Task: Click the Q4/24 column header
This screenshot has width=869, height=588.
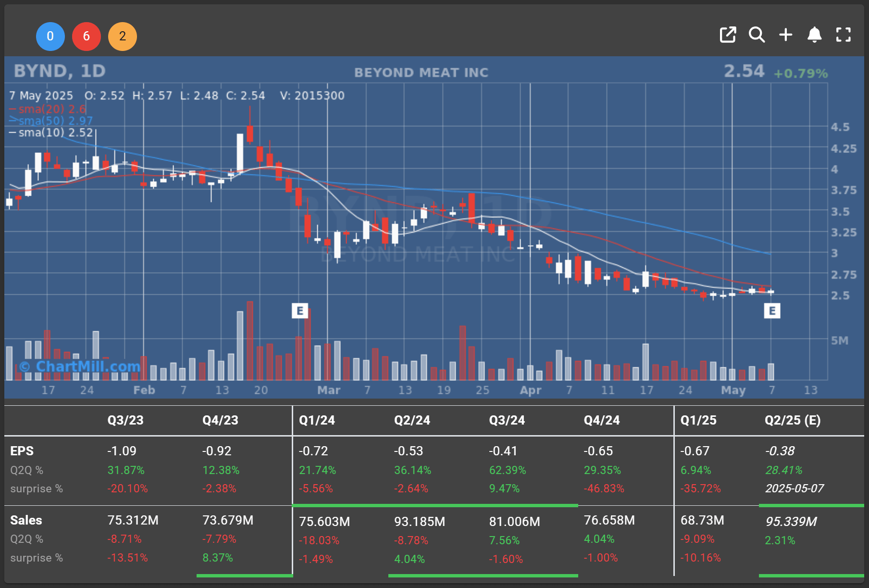Action: [x=602, y=420]
